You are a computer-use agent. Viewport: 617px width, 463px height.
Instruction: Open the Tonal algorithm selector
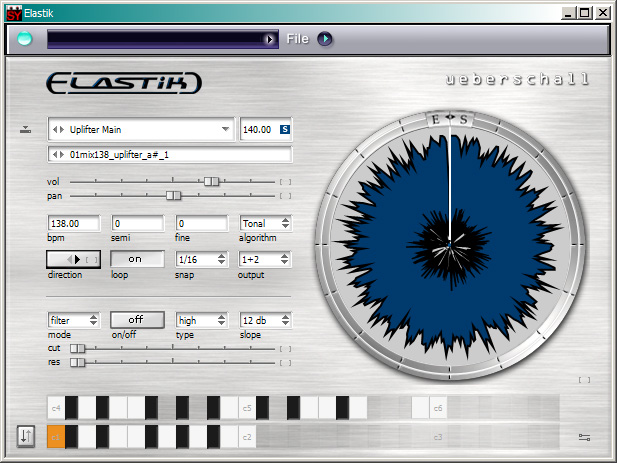click(x=266, y=223)
